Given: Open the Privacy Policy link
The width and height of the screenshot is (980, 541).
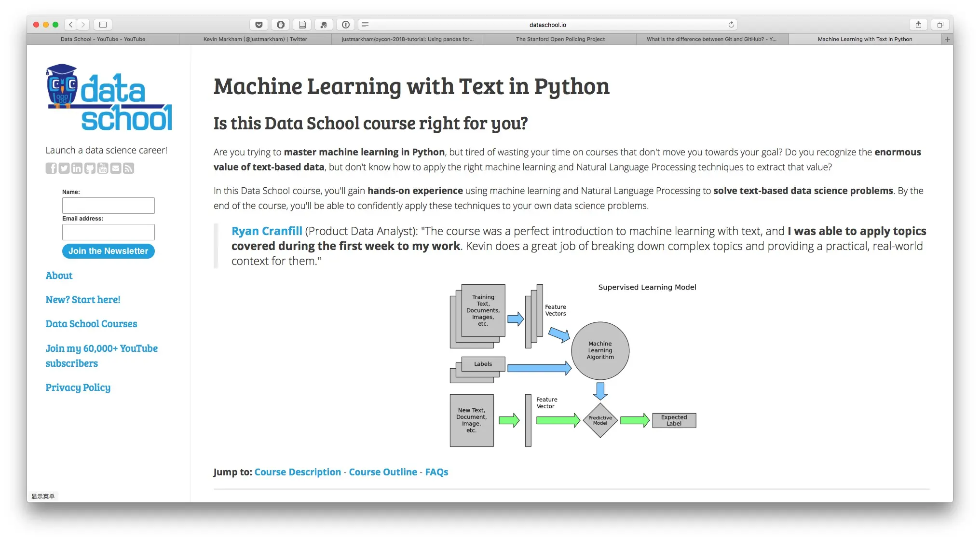Looking at the screenshot, I should (x=78, y=388).
